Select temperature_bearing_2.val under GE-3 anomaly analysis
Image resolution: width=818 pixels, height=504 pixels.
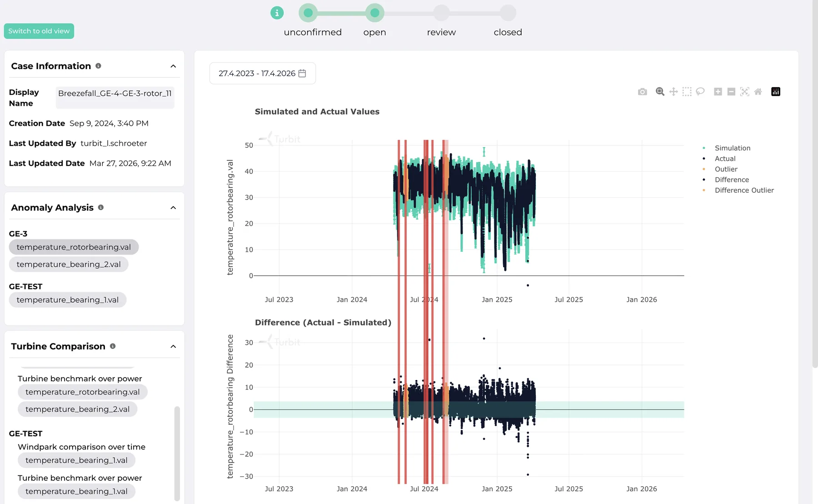tap(69, 264)
